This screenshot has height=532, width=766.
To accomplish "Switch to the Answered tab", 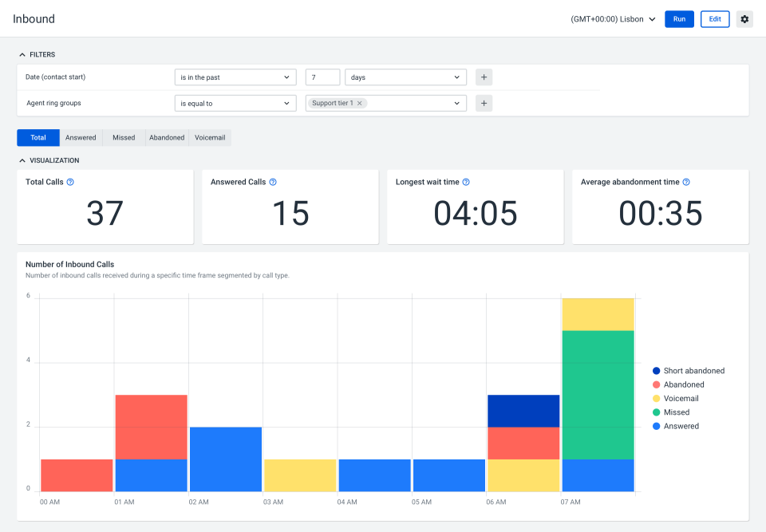I will (81, 137).
